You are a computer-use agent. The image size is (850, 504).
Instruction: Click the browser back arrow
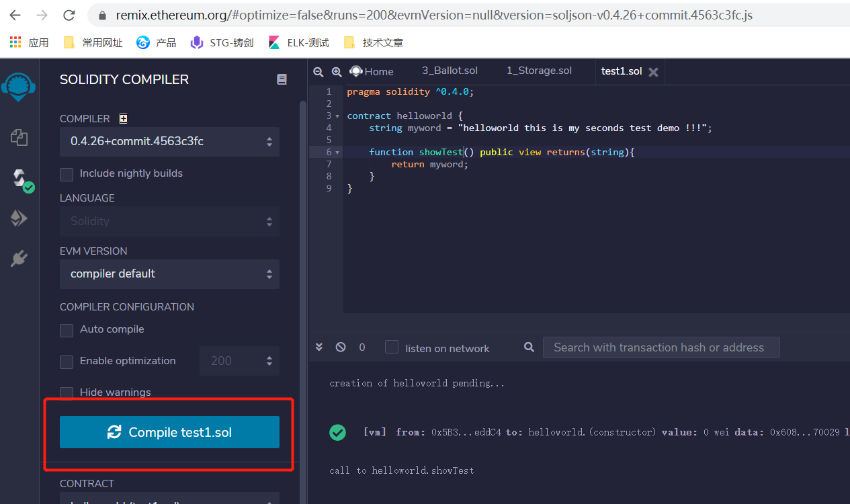pos(15,15)
